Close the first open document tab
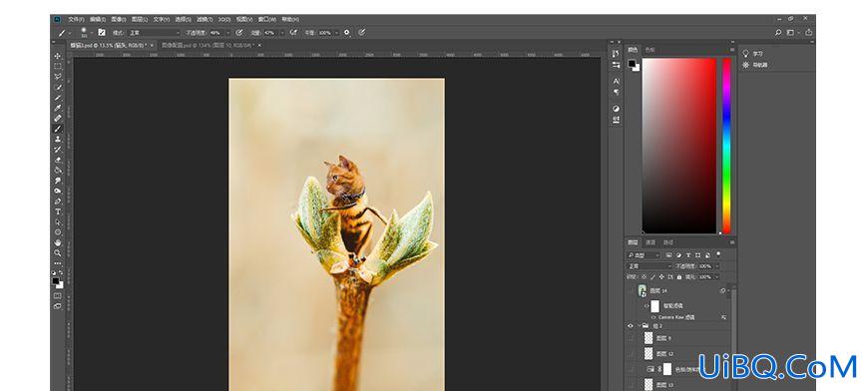 click(x=151, y=45)
